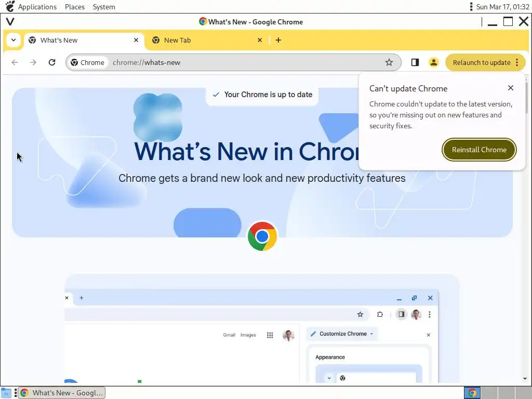Click the Chrome workspace icon in bottom panel
The width and height of the screenshot is (532, 399).
[472, 393]
